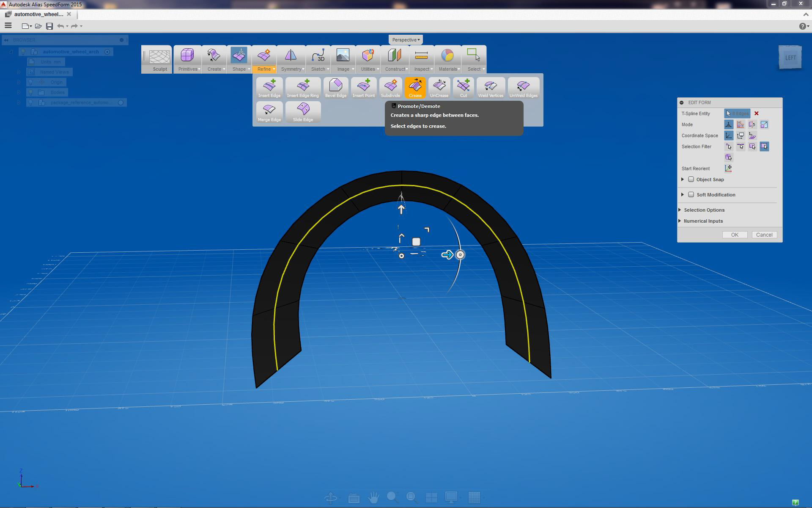Choose the Subdivide tool
This screenshot has width=812, height=508.
pos(390,88)
